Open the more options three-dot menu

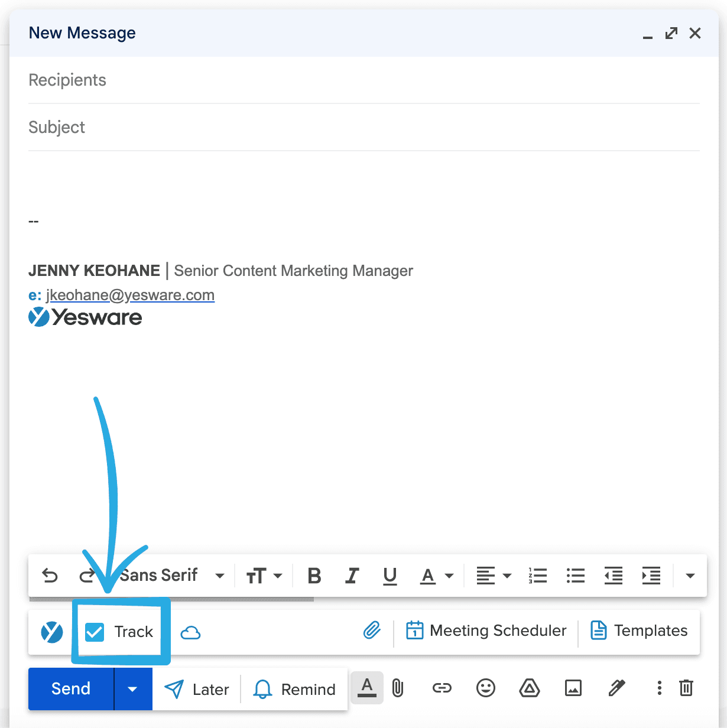658,688
